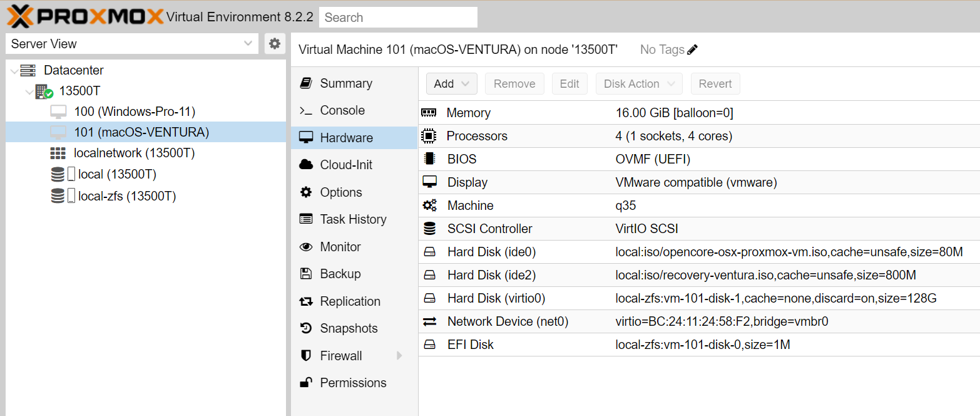Click the EFI Disk drive icon
This screenshot has width=980, height=416.
(x=429, y=345)
